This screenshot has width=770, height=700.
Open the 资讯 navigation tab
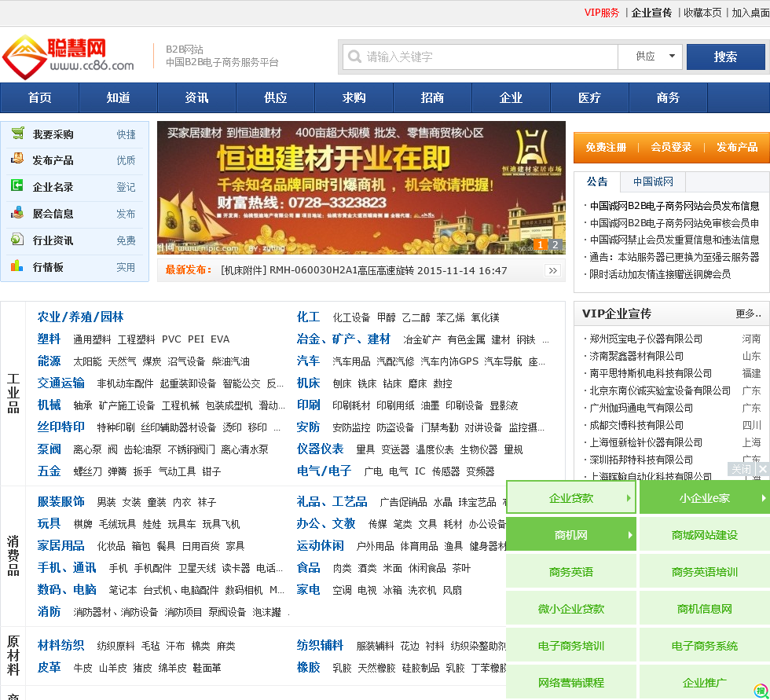[x=197, y=97]
